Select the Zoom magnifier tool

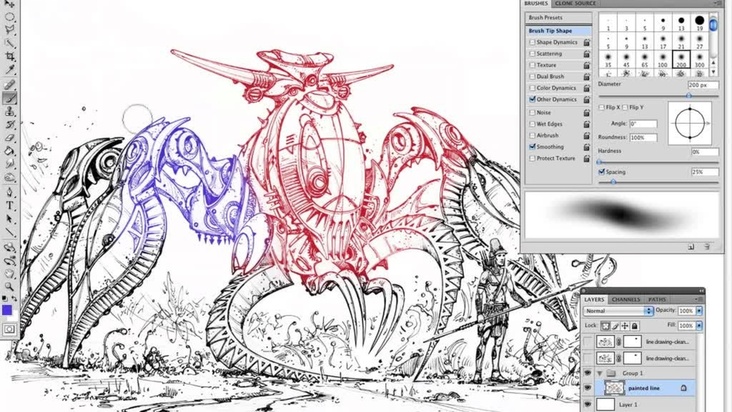pos(9,286)
